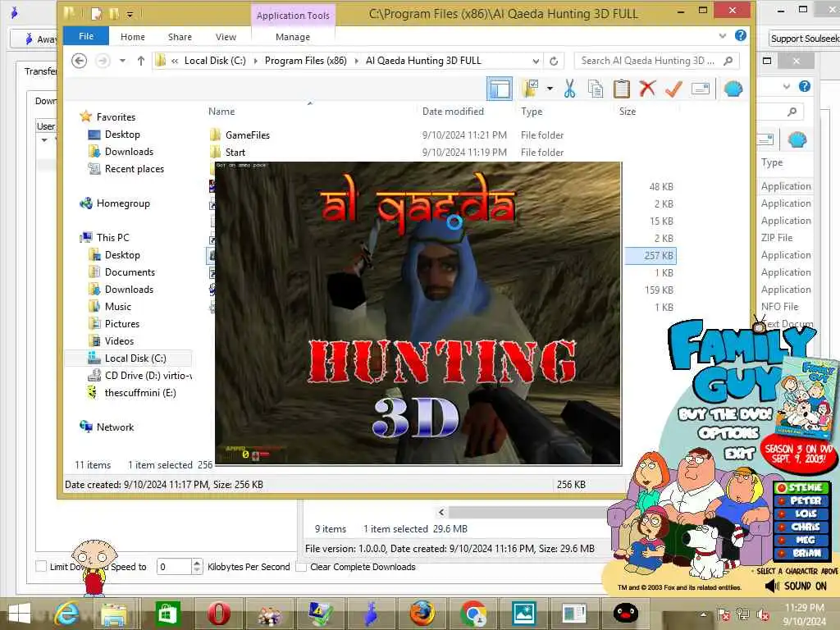Open Documents under This PC
Viewport: 840px width, 630px height.
click(130, 272)
